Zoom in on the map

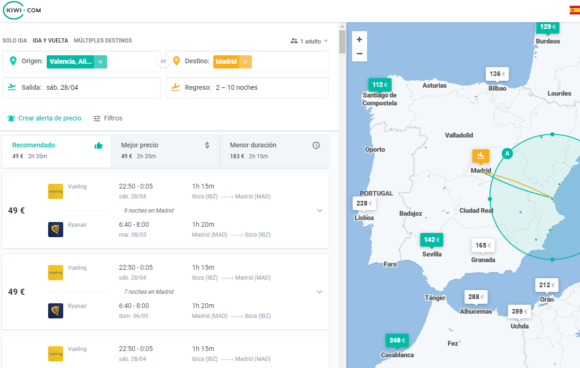[359, 40]
